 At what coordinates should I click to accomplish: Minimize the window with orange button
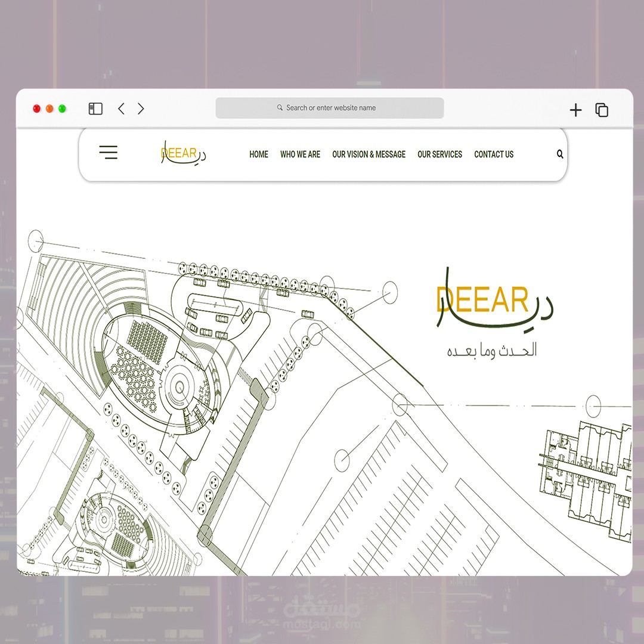click(x=49, y=109)
